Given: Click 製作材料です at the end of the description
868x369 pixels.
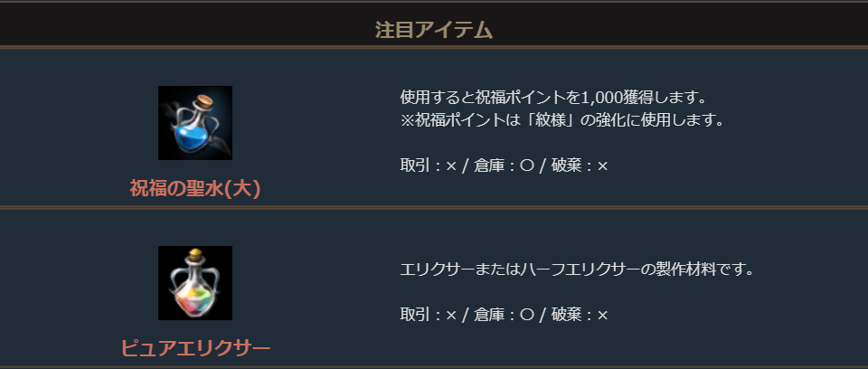Looking at the screenshot, I should point(707,270).
